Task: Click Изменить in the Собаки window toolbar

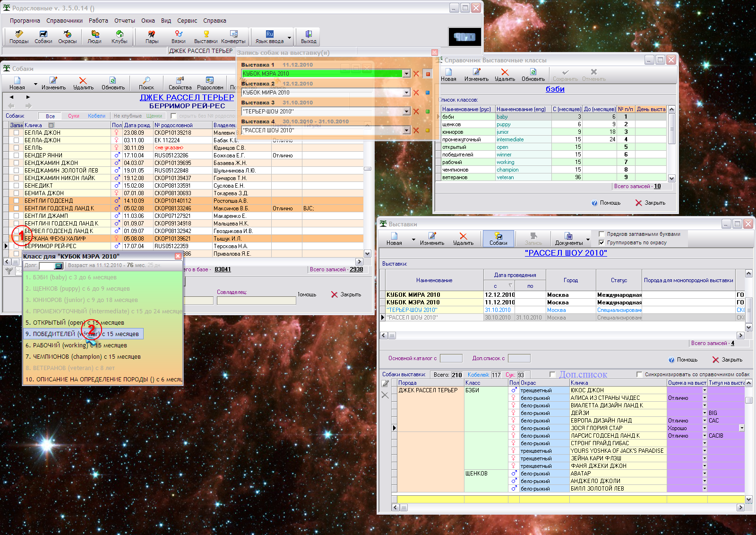Action: pyautogui.click(x=53, y=83)
